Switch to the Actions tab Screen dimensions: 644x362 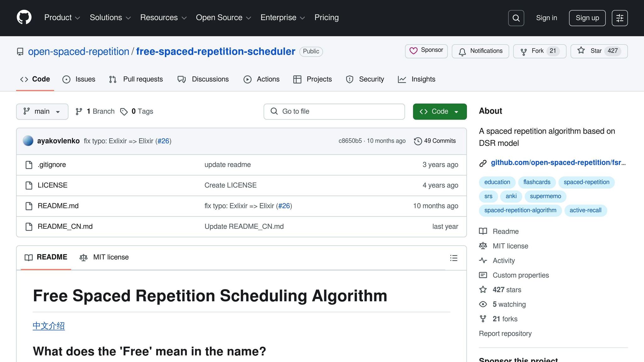pos(262,79)
